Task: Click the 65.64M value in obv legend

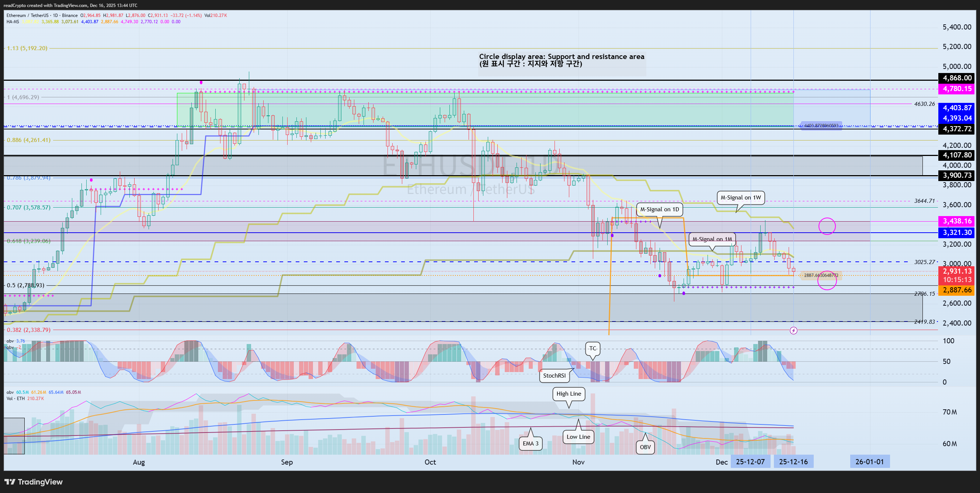Action: click(x=56, y=392)
